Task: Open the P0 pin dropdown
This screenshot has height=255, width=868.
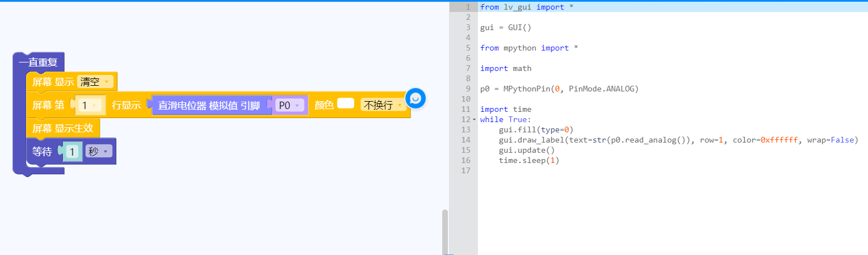Action: [290, 105]
